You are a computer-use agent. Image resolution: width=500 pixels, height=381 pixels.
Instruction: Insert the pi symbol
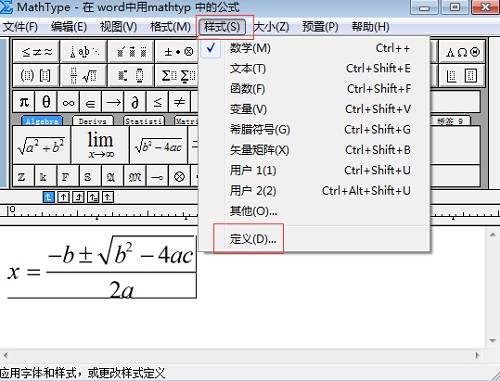pos(24,102)
